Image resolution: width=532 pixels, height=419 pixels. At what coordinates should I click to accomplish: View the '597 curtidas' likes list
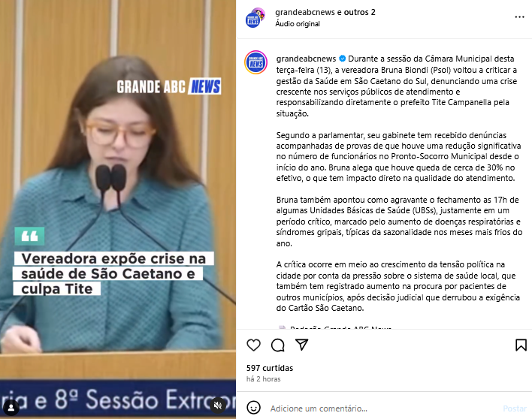click(270, 368)
